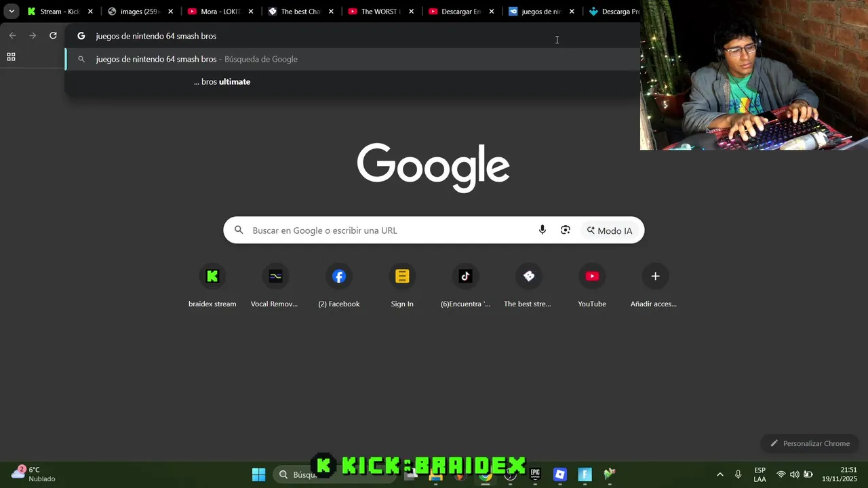The image size is (868, 488).
Task: Open the Vocal Remover shortcut
Action: point(275,286)
